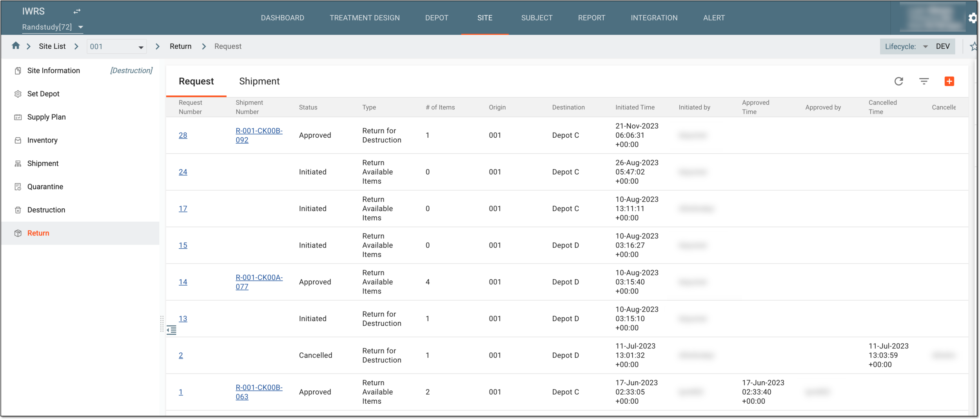Image resolution: width=980 pixels, height=419 pixels.
Task: Click the Initiated Time column header
Action: tap(635, 107)
